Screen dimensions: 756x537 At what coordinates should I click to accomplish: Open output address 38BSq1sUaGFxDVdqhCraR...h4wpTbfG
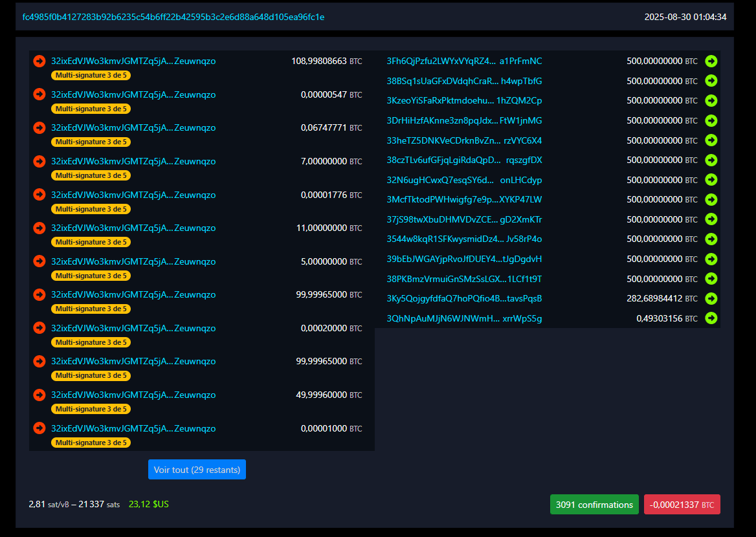[x=464, y=81]
